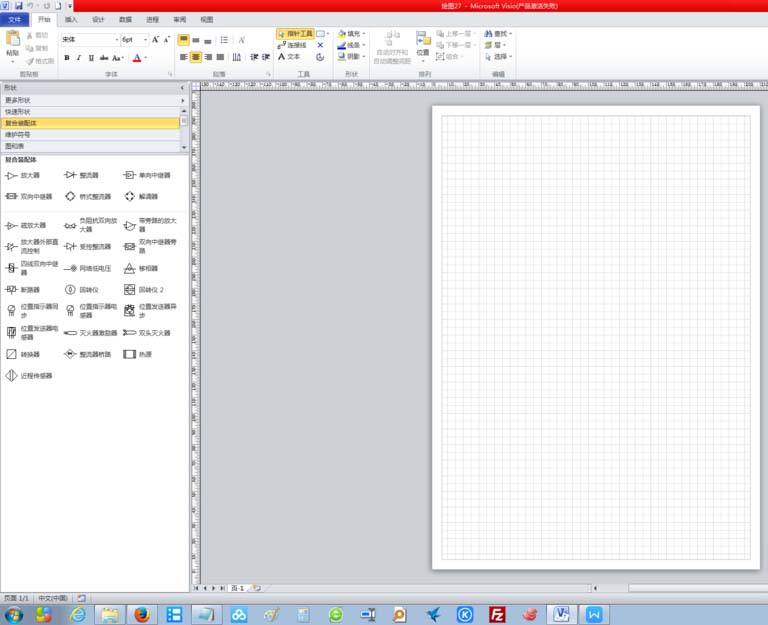
Task: Toggle Align Left text button
Action: click(x=184, y=57)
